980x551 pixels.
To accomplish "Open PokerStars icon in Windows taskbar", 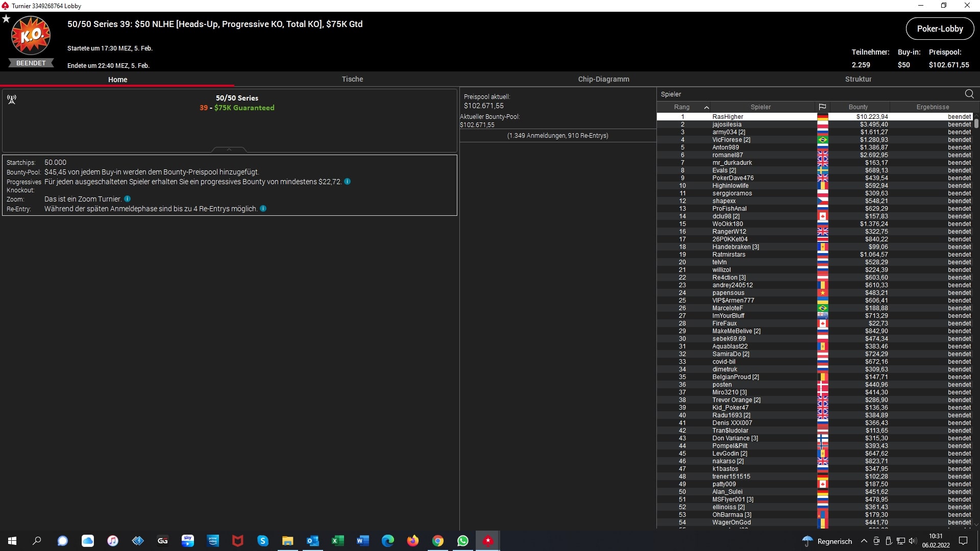I will [488, 541].
